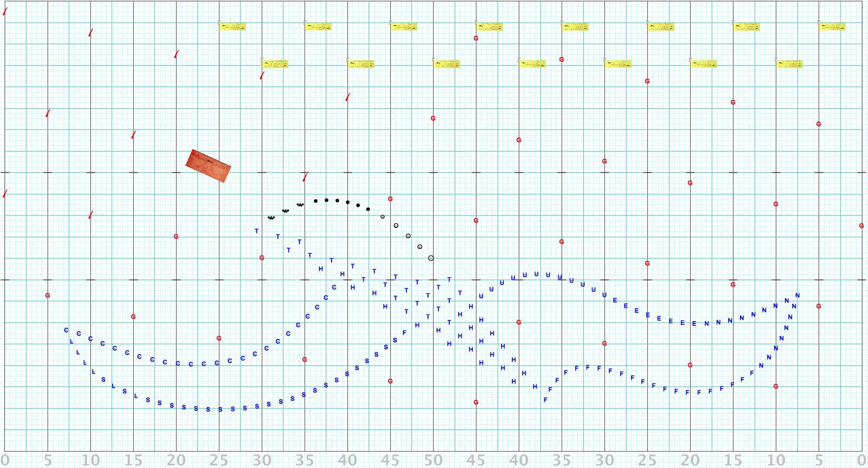Select the rightmost solid black dot performer
Image resolution: width=868 pixels, height=468 pixels.
click(x=368, y=209)
